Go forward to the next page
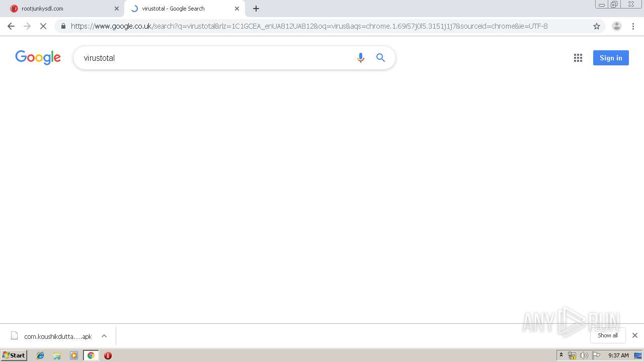 pyautogui.click(x=27, y=26)
